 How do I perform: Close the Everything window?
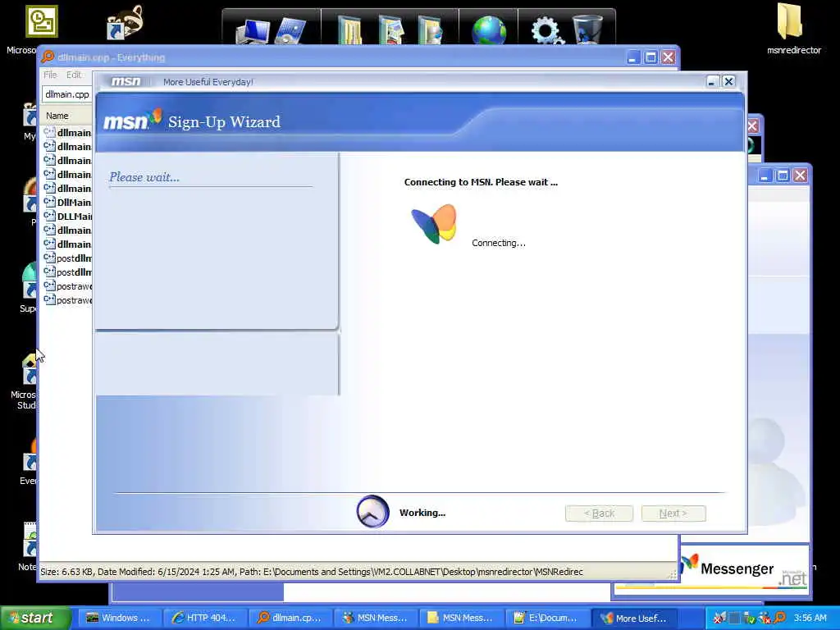(668, 57)
